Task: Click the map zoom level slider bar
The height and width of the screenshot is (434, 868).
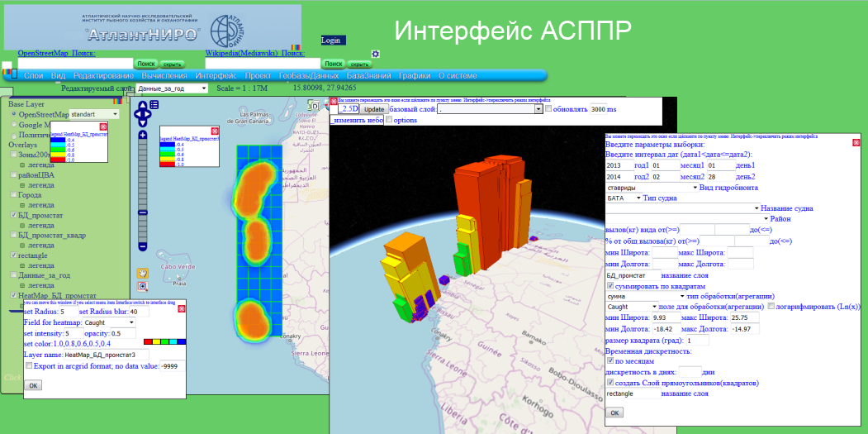Action: pos(143,190)
